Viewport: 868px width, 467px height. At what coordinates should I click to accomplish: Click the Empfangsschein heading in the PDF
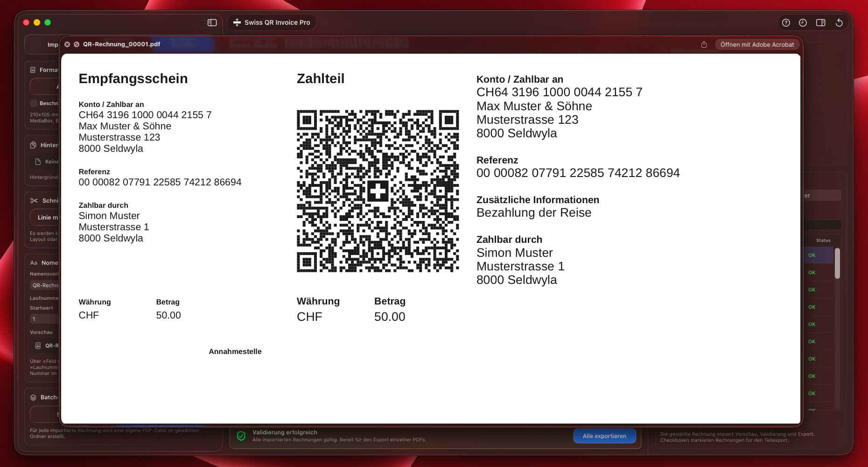[x=133, y=78]
